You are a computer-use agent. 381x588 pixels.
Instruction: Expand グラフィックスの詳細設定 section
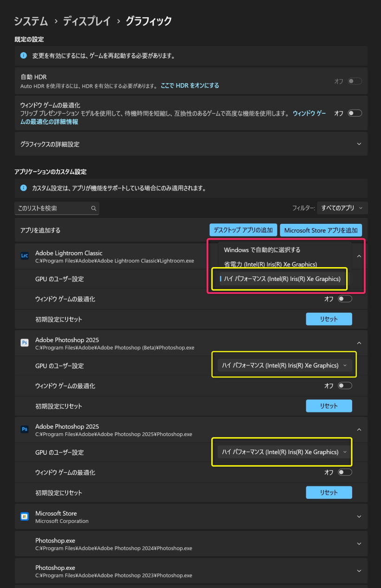click(359, 144)
